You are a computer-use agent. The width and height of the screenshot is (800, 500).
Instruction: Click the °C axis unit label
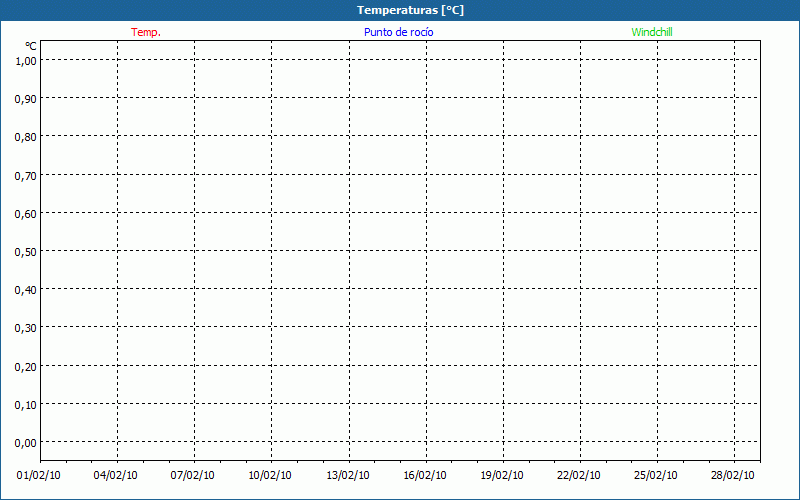coord(31,46)
